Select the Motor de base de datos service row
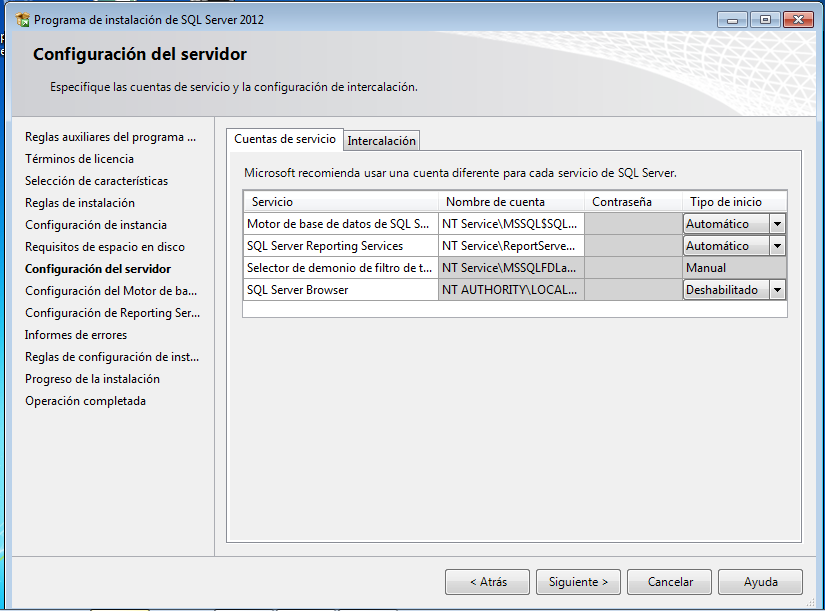 [x=340, y=223]
